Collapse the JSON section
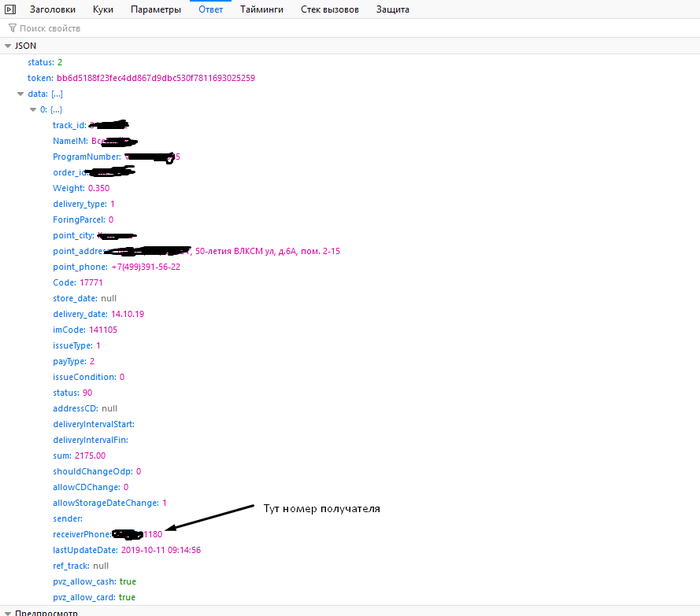Image resolution: width=700 pixels, height=616 pixels. tap(9, 46)
